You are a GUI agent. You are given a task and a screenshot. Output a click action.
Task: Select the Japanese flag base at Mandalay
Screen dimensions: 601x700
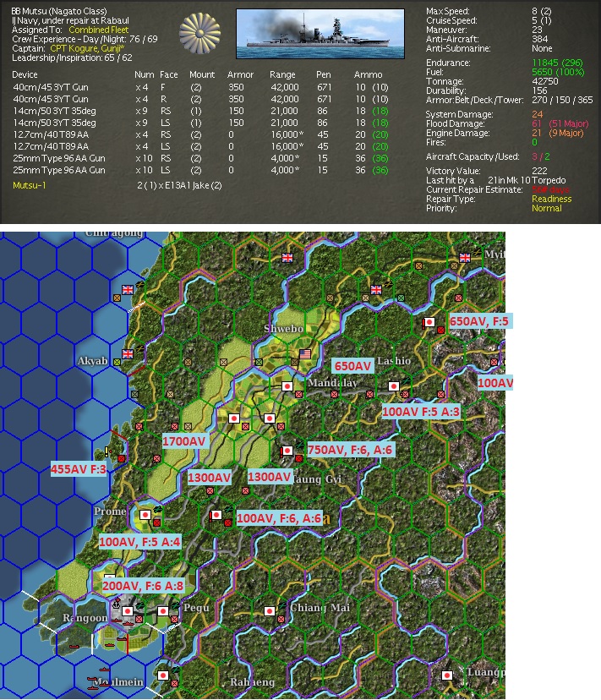pyautogui.click(x=287, y=386)
